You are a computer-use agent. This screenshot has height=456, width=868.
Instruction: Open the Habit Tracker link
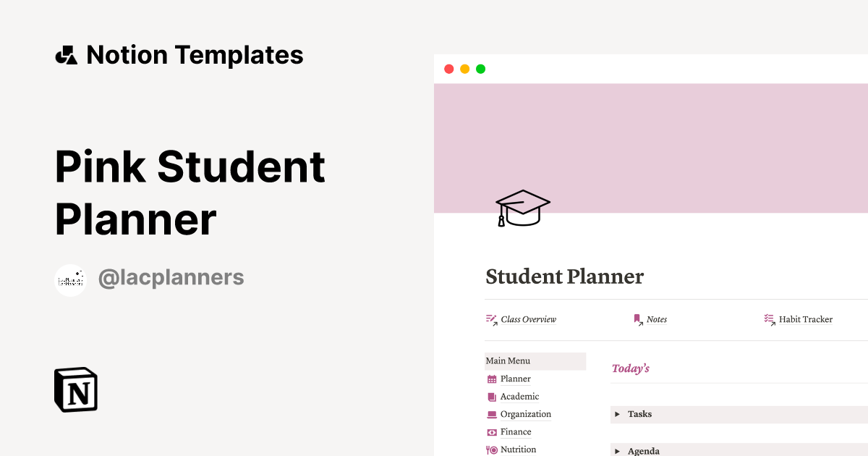click(805, 319)
